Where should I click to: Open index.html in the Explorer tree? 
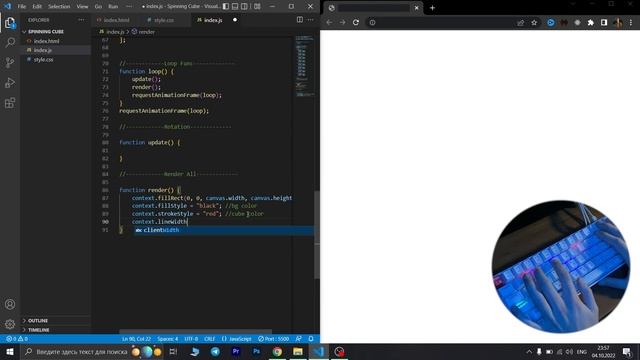tap(46, 41)
